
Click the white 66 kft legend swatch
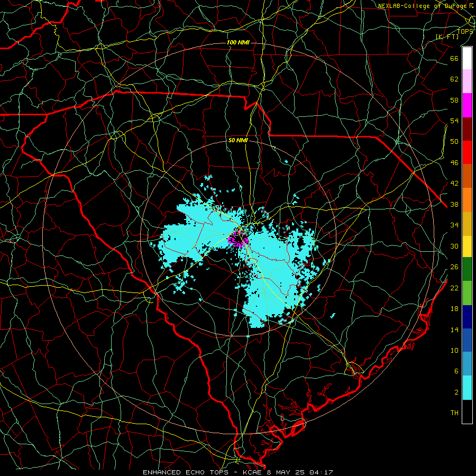point(467,58)
